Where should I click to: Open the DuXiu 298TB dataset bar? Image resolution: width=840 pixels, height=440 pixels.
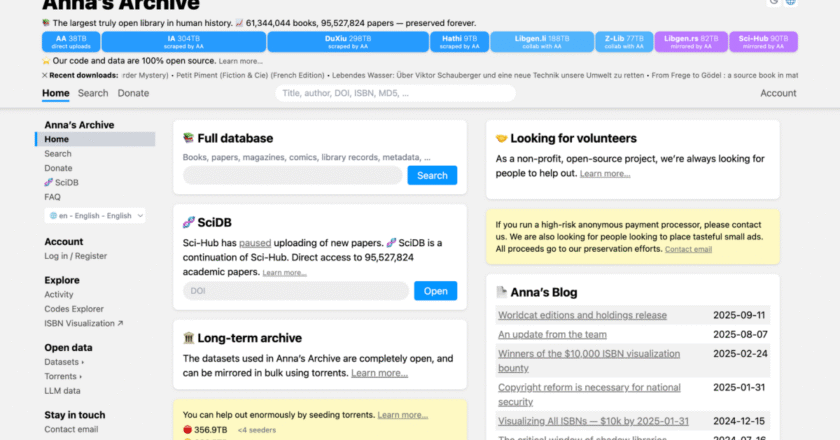coord(348,42)
